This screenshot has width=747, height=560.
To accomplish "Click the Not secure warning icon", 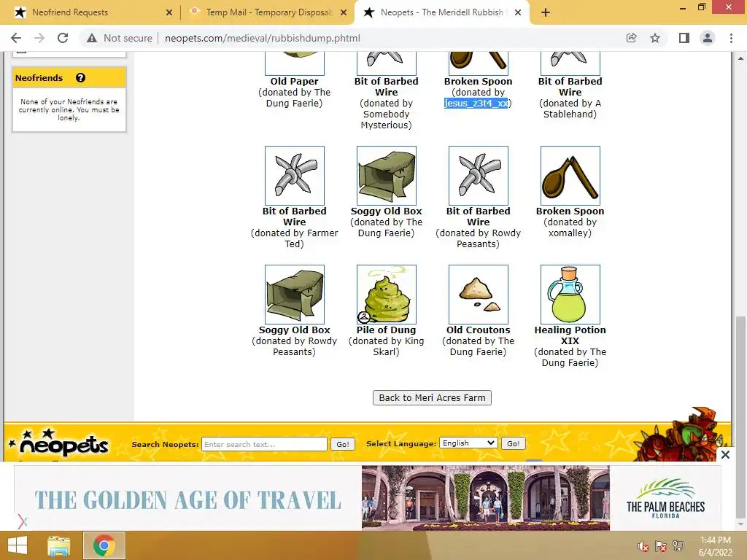I will (x=92, y=38).
